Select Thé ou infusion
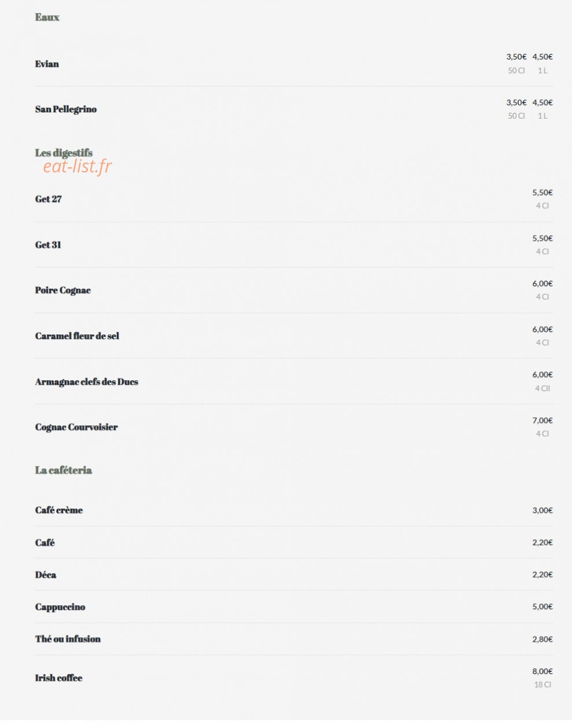The image size is (572, 728). tap(68, 639)
